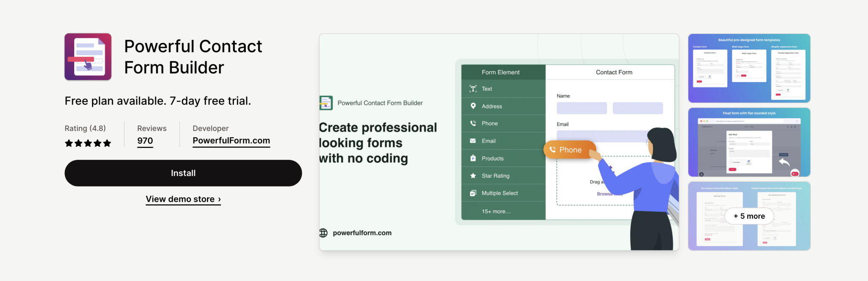Click the 'Contact Form' header text
Screen dimensions: 868x281
614,72
